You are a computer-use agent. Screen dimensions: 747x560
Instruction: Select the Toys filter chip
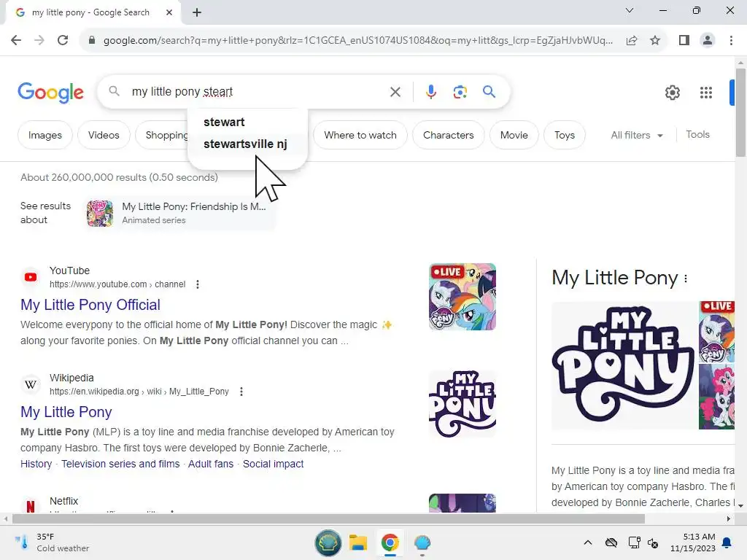point(565,135)
